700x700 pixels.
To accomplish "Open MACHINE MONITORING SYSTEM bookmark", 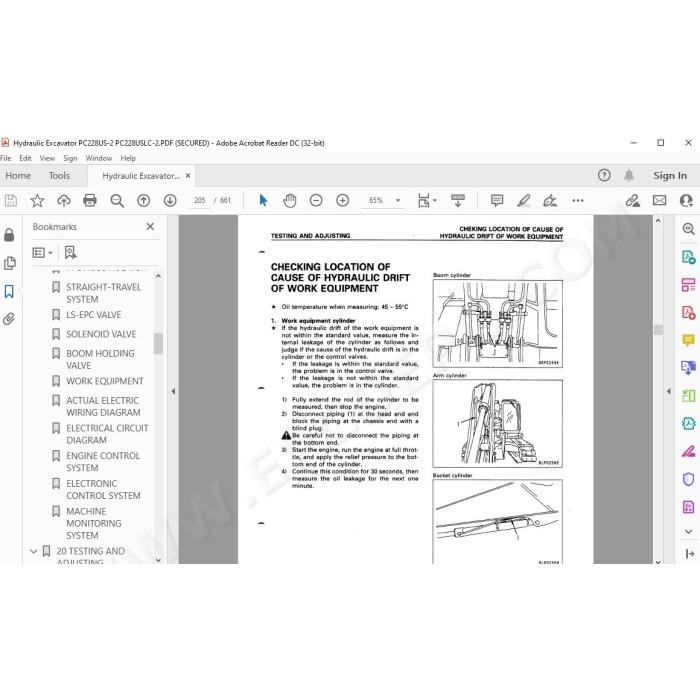I will [93, 523].
